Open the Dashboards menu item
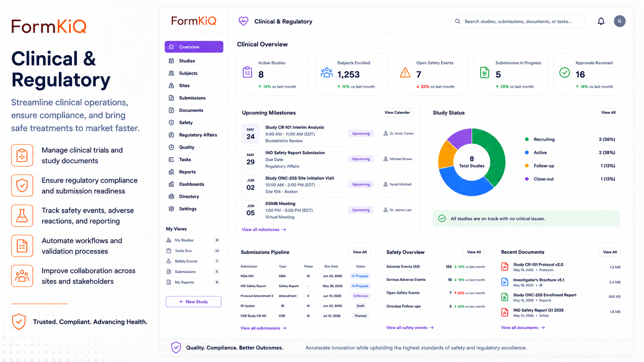644x362 pixels. 194,184
